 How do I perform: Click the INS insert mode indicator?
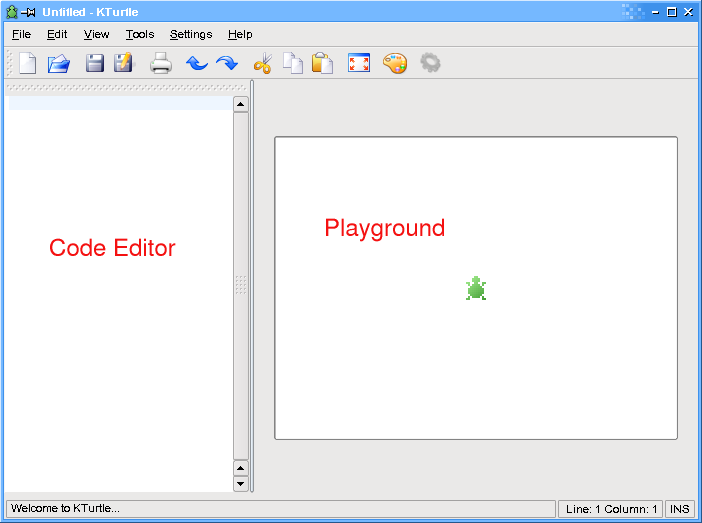coord(679,509)
